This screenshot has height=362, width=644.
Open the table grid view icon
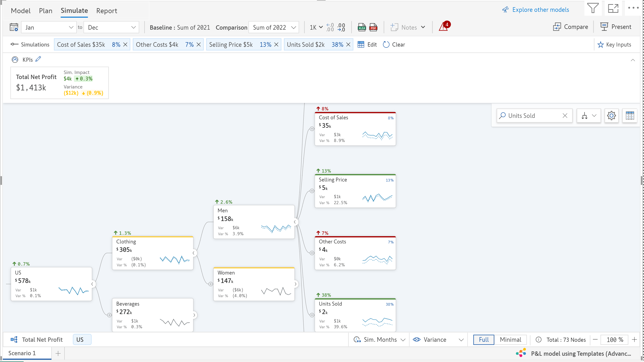click(x=630, y=116)
